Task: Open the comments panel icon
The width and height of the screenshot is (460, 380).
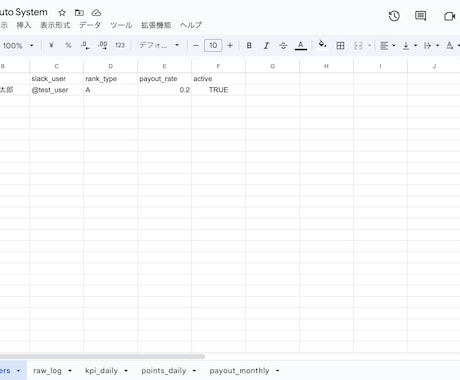Action: [420, 16]
